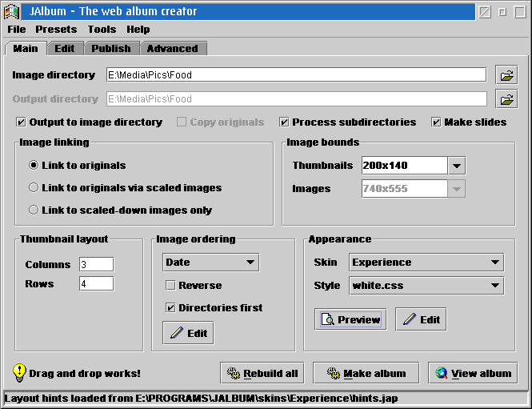The height and width of the screenshot is (409, 532).
Task: Toggle Copy originals checkbox
Action: (x=182, y=122)
